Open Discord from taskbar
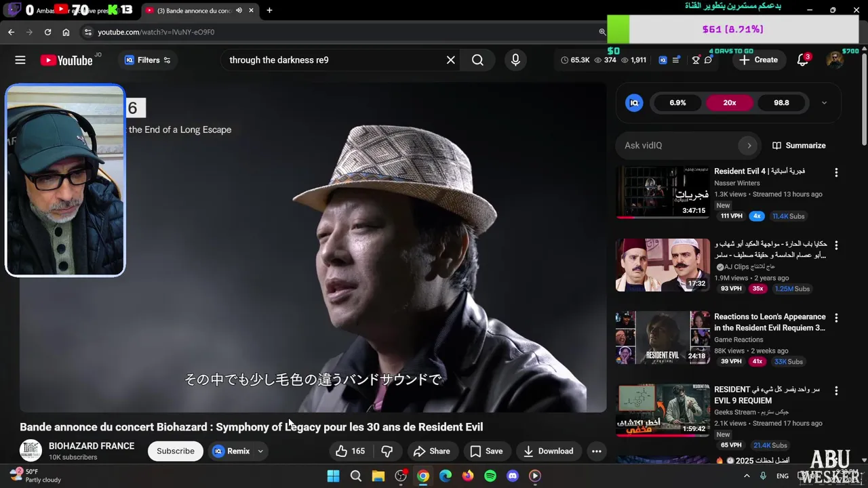 pyautogui.click(x=513, y=476)
